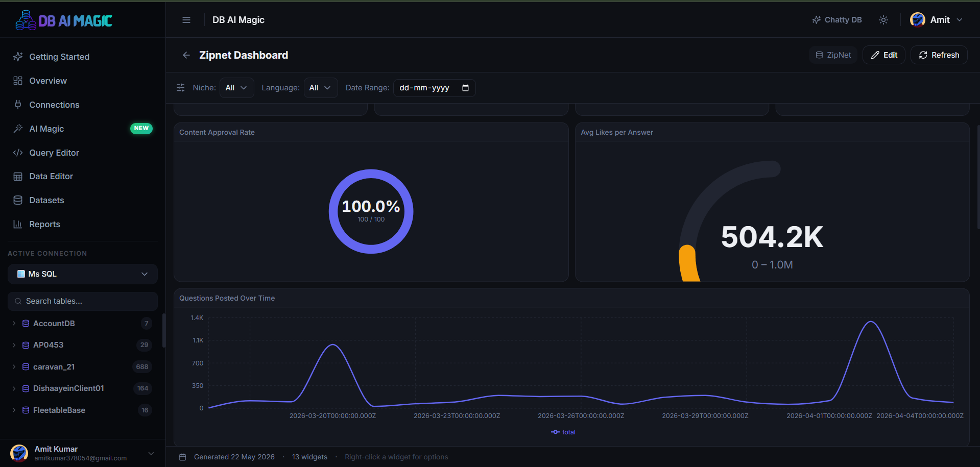Screen dimensions: 980x467
Task: Click the amitkumar378054@gmail.com email text
Action: pyautogui.click(x=81, y=458)
